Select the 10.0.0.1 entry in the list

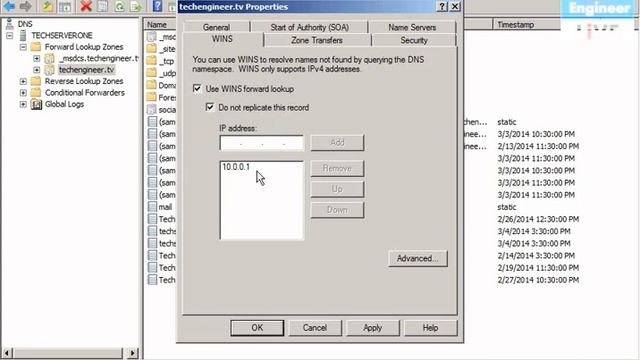click(236, 167)
